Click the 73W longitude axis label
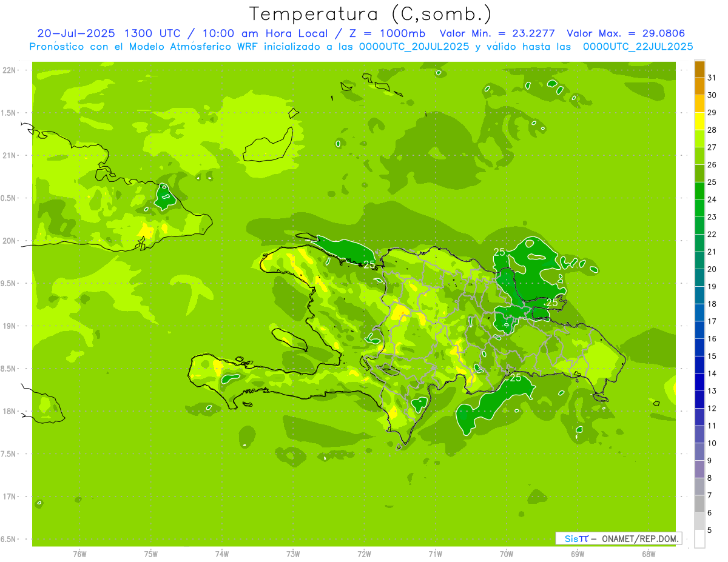Viewport: 728px width, 562px height. pos(293,554)
